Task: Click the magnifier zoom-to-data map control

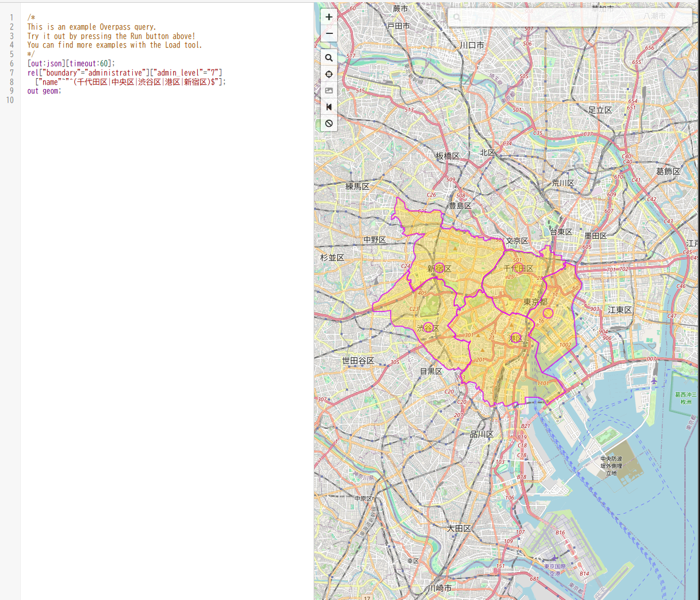Action: 329,58
